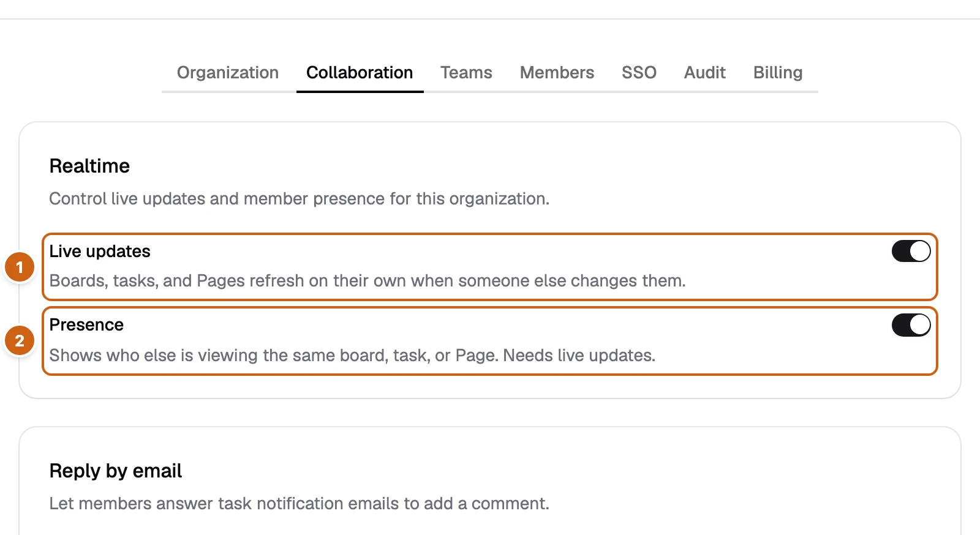The image size is (980, 535).
Task: Toggle the Live updates switch
Action: coord(911,251)
